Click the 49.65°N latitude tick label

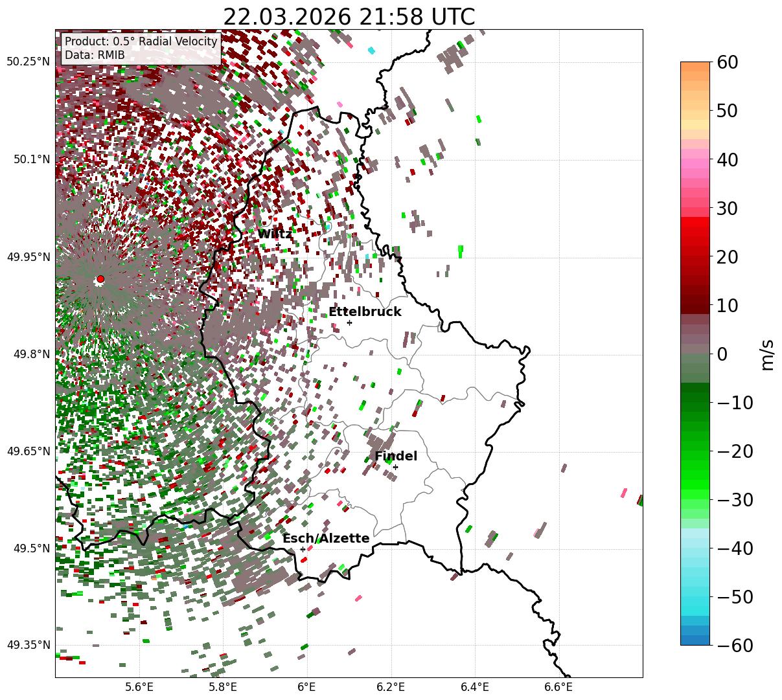pos(28,451)
